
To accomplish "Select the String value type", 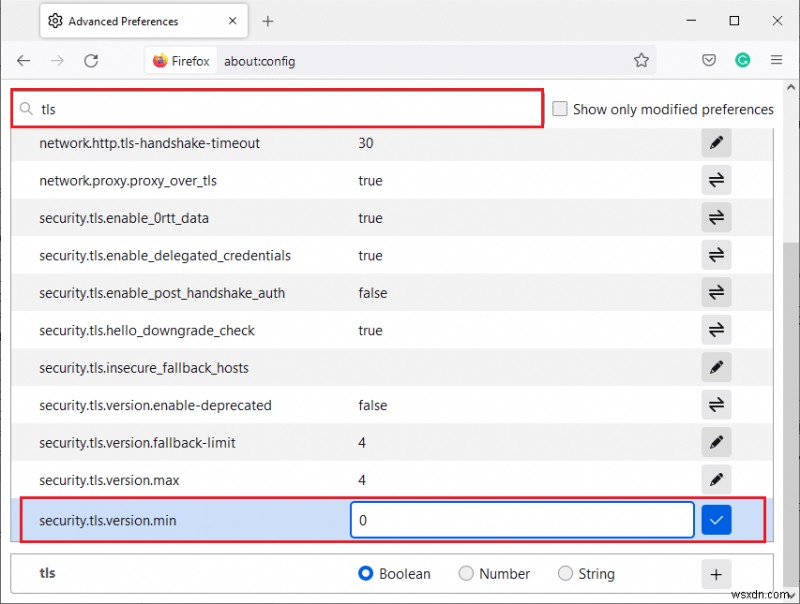I will pos(565,573).
